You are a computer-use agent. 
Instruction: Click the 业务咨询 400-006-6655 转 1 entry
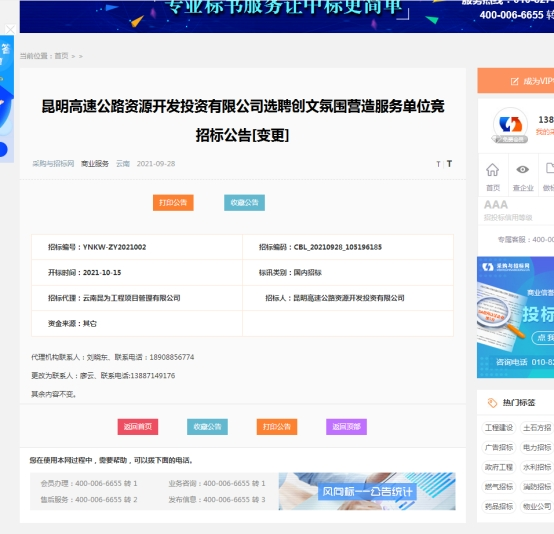[217, 483]
